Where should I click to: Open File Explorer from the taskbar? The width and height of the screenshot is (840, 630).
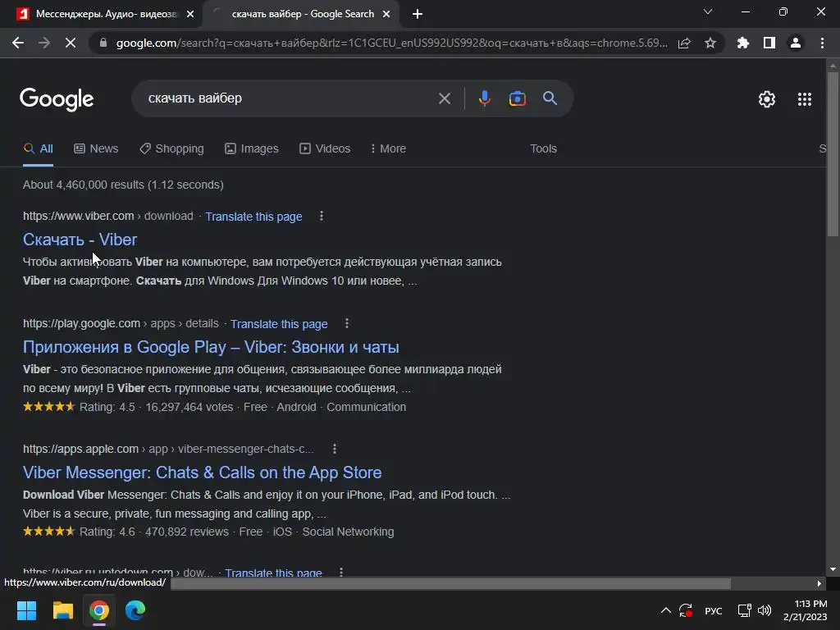[62, 610]
